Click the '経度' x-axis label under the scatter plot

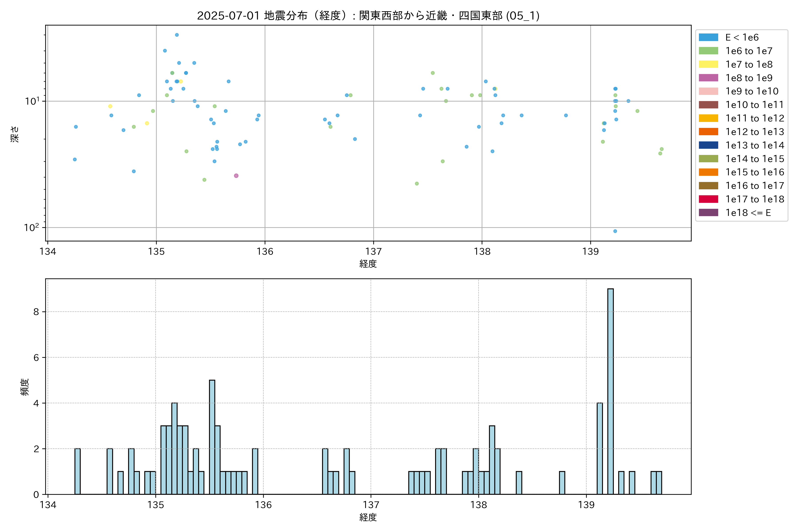coord(368,264)
